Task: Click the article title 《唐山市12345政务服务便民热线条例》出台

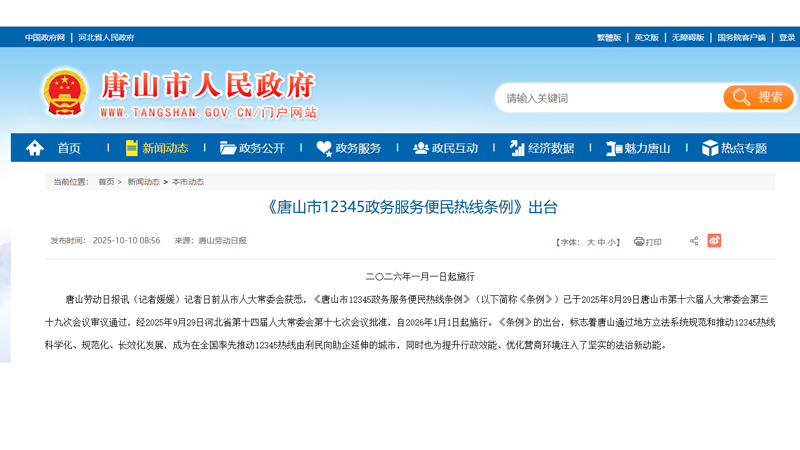Action: point(412,207)
